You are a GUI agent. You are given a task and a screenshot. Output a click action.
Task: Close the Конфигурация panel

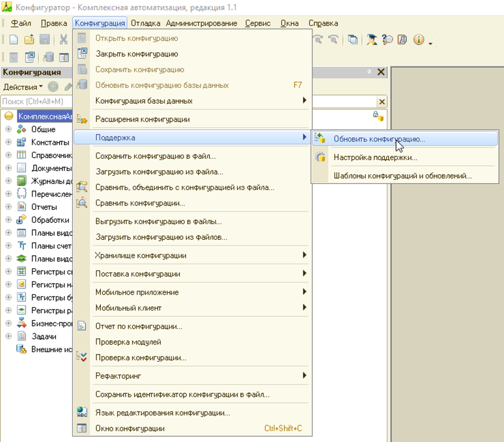pyautogui.click(x=381, y=72)
